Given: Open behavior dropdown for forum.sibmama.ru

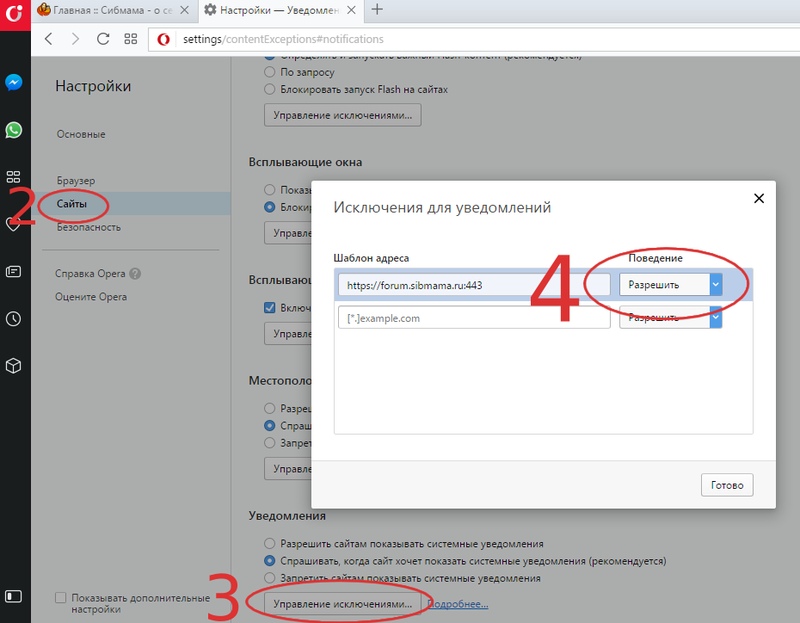Looking at the screenshot, I should [x=673, y=285].
